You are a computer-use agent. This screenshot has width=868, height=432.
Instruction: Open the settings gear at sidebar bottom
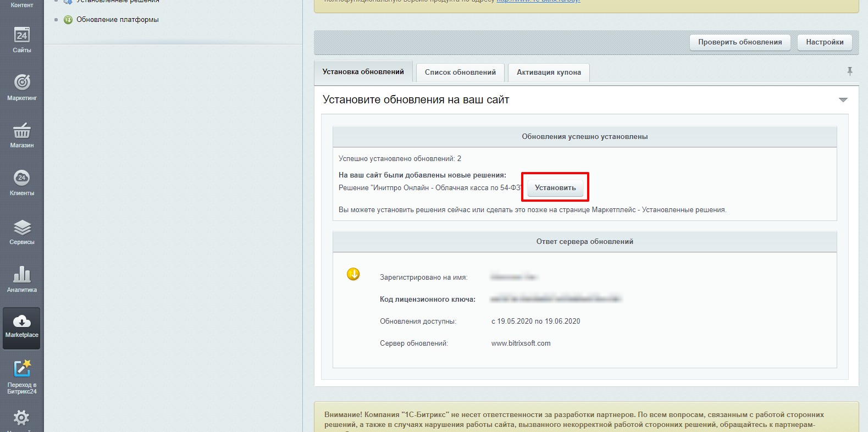click(x=22, y=418)
